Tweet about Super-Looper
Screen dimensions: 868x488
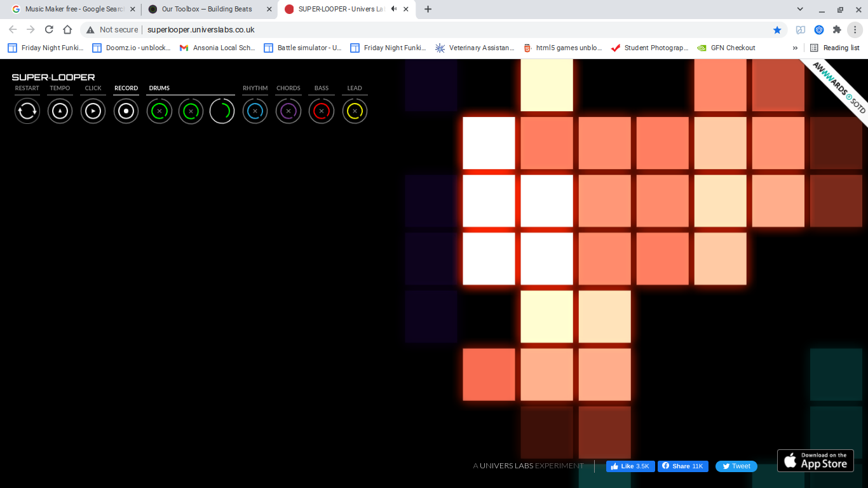pos(736,466)
